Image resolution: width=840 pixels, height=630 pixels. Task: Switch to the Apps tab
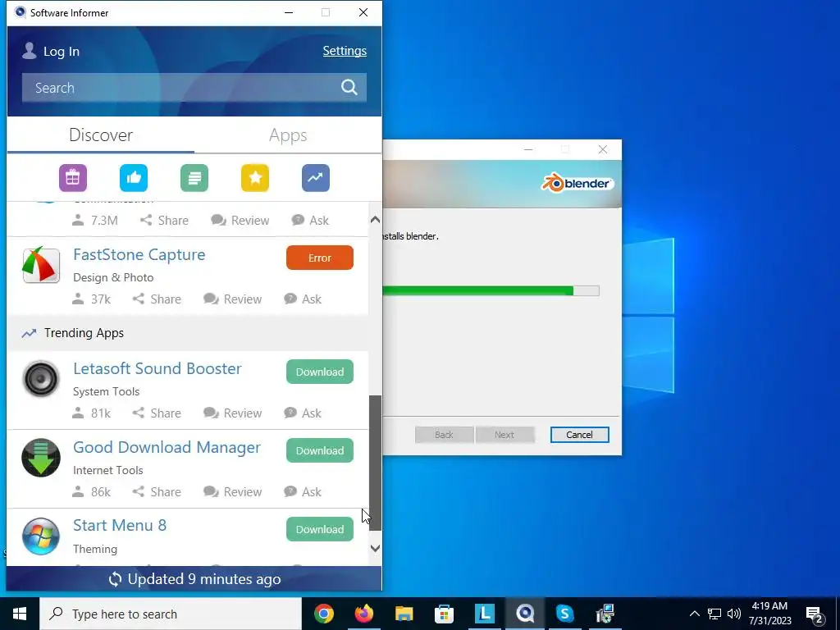click(288, 135)
